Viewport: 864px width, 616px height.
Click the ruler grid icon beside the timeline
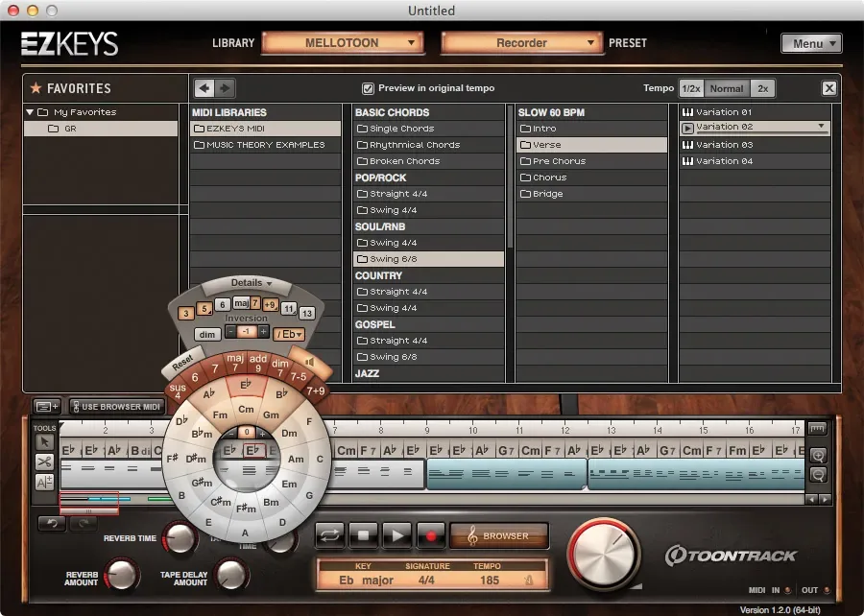[817, 428]
